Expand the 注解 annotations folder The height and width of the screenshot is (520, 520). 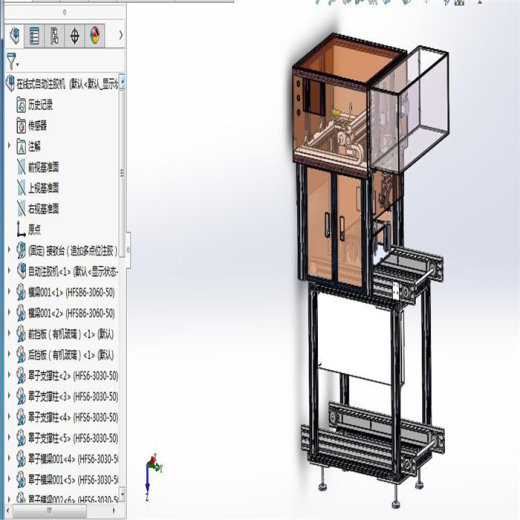[9, 145]
